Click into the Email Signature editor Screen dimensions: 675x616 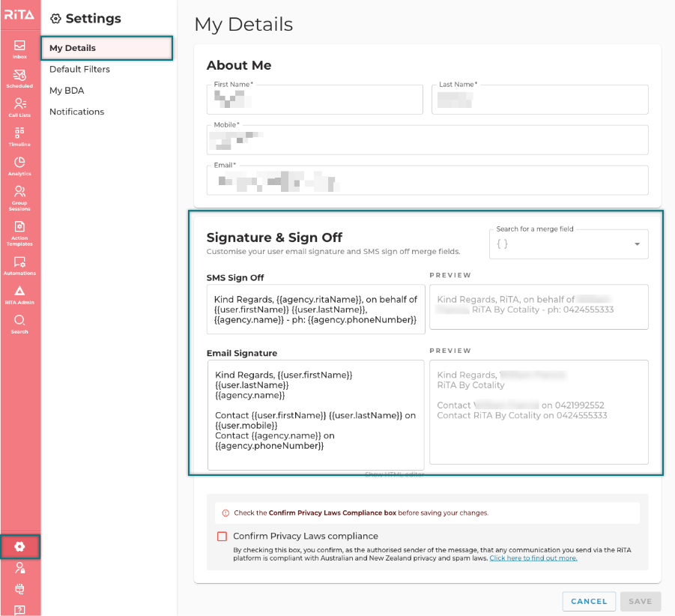(316, 415)
